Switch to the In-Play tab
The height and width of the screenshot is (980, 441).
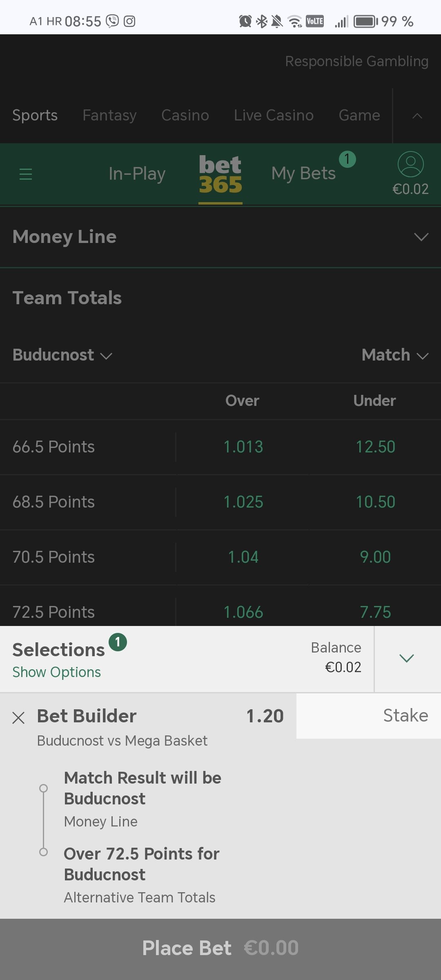click(x=137, y=174)
